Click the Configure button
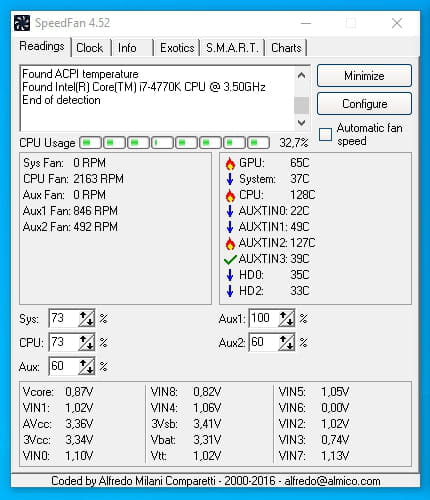 364,104
